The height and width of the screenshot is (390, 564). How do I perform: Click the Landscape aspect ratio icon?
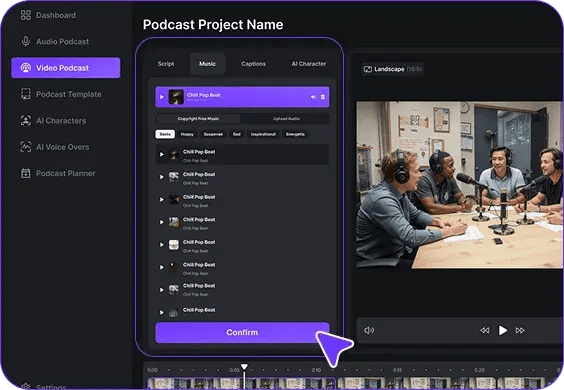click(368, 69)
